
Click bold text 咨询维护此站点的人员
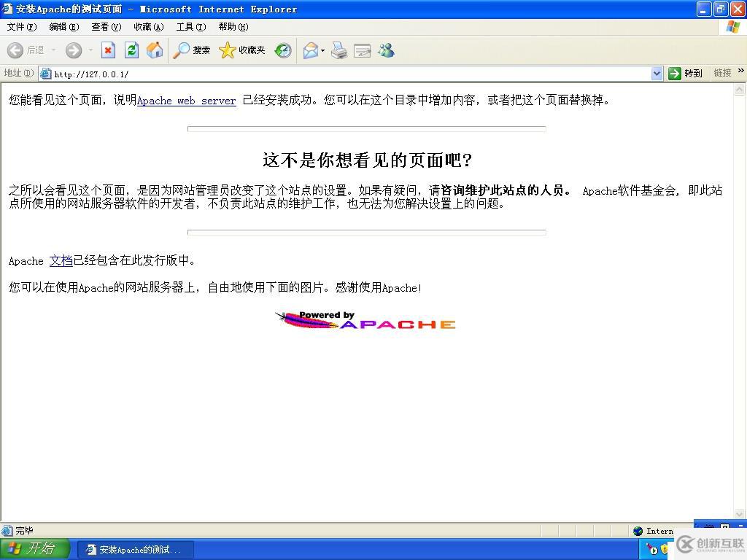pos(502,190)
